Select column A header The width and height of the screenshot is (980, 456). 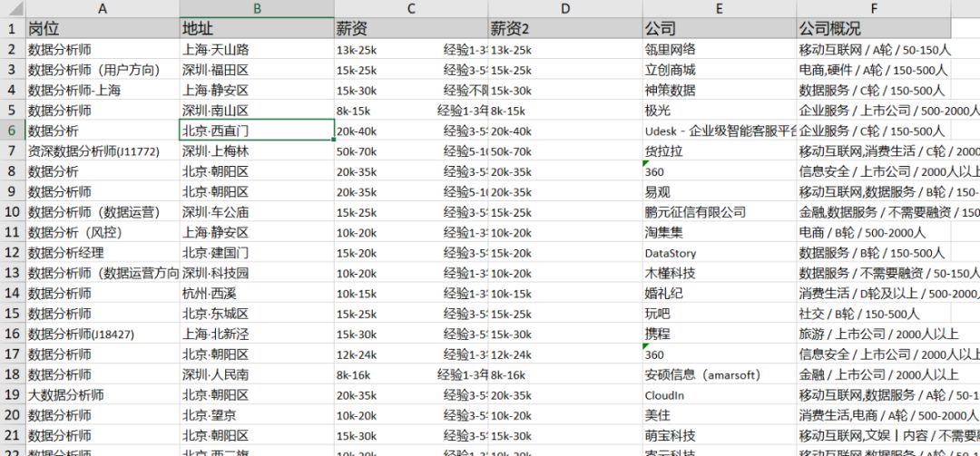click(x=103, y=9)
